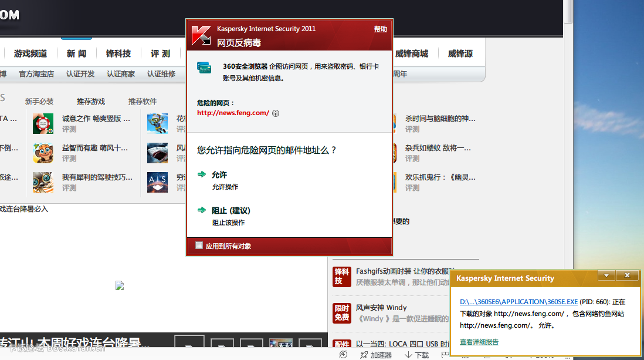The image size is (644, 360).
Task: Click the AIS app icon
Action: (158, 182)
